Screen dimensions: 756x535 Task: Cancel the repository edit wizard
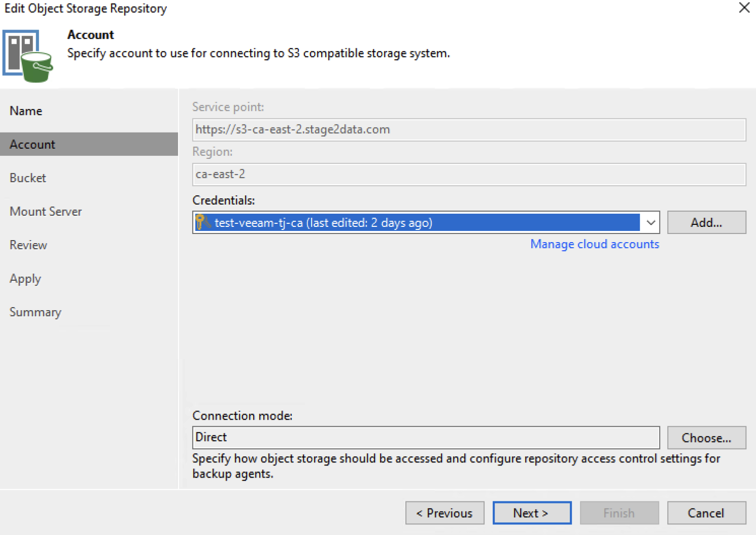click(706, 513)
